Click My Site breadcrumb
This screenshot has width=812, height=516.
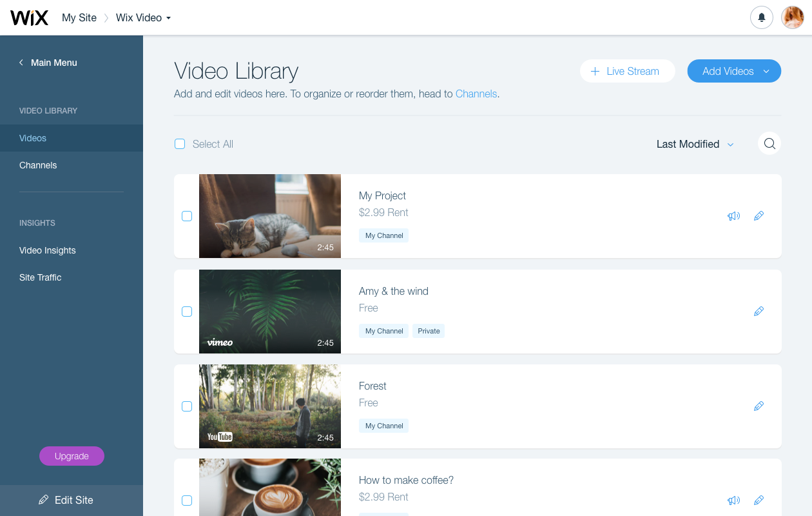pos(79,17)
